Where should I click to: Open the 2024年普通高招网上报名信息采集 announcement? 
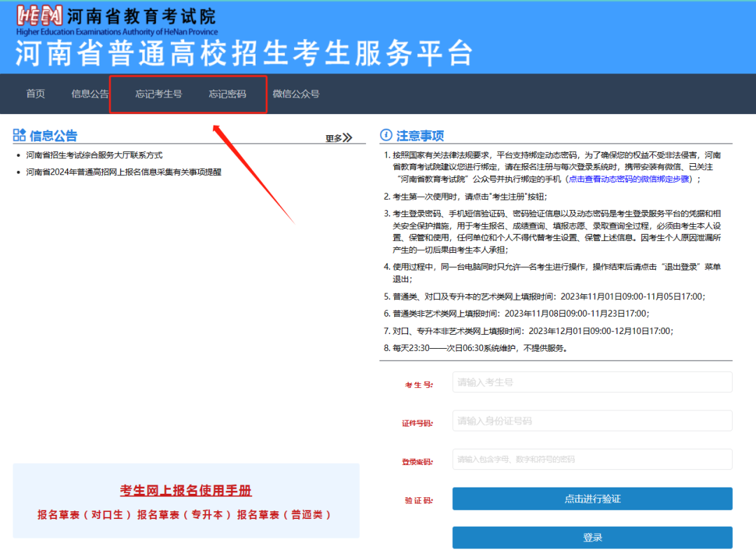[x=123, y=172]
